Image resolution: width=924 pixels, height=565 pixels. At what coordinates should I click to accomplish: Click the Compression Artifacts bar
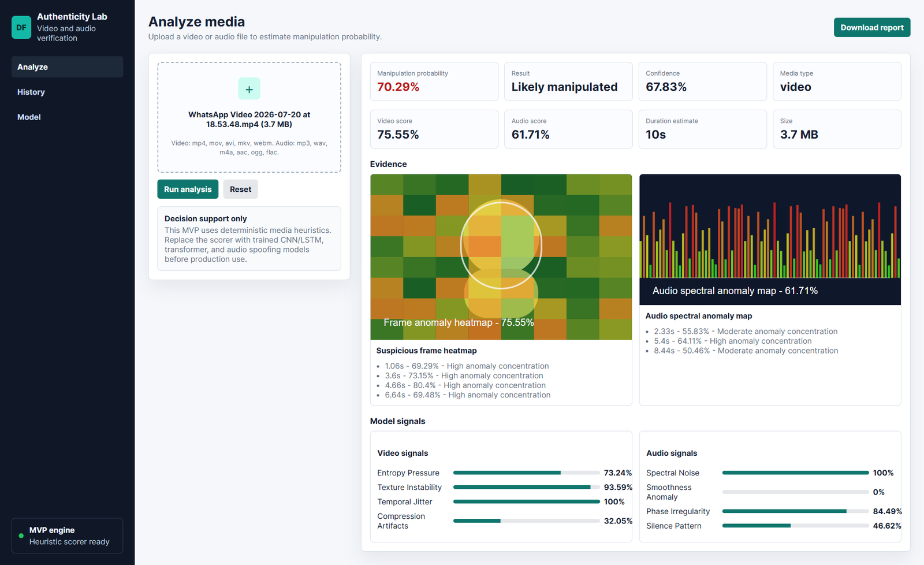coord(527,521)
